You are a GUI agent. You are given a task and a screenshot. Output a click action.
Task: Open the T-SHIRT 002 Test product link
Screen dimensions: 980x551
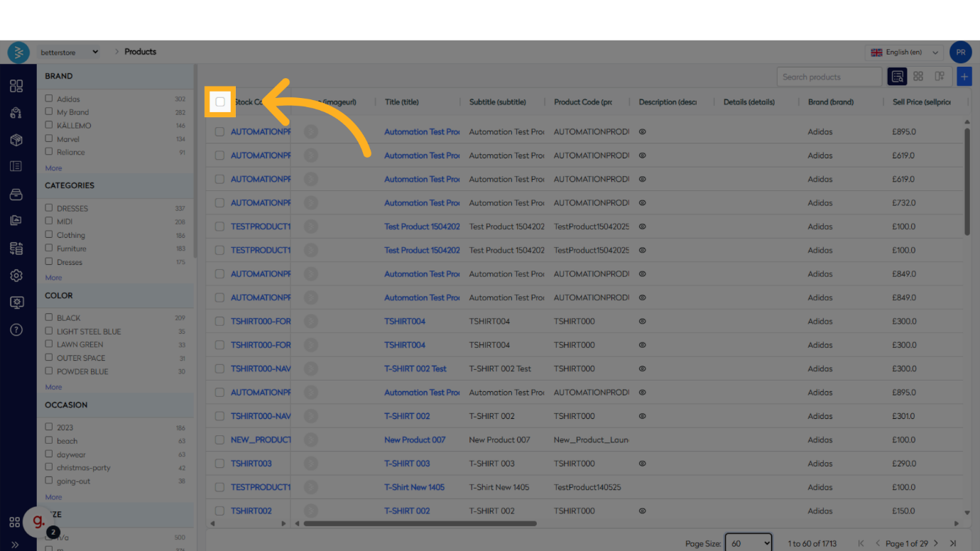pyautogui.click(x=415, y=369)
